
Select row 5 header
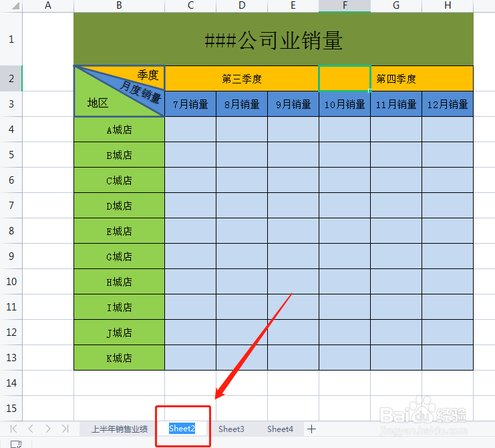pyautogui.click(x=11, y=155)
